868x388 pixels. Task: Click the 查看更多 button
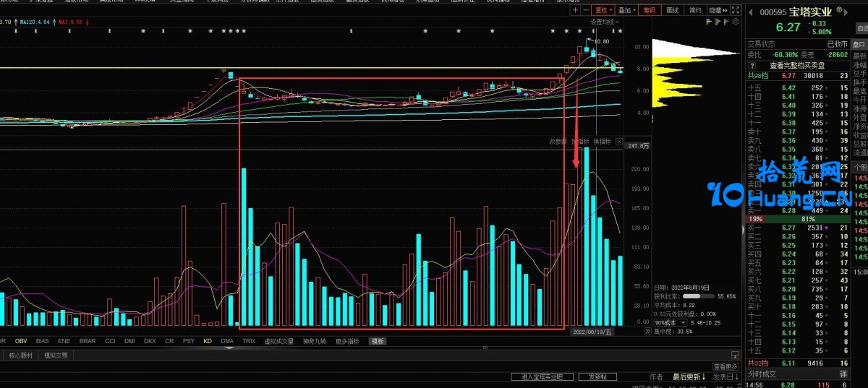point(726,366)
